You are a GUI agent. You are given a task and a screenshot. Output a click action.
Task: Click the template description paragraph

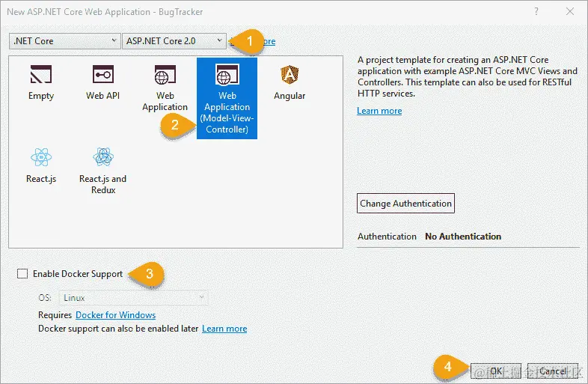pos(468,76)
